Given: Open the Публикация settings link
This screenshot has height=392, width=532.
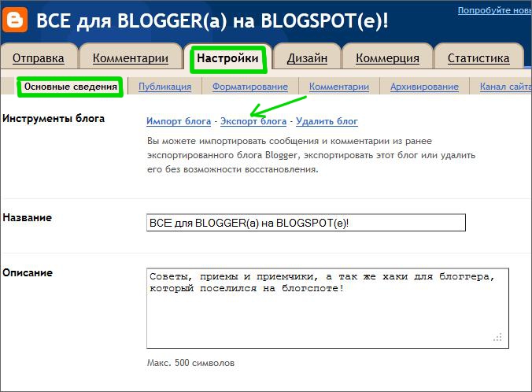Looking at the screenshot, I should 165,87.
